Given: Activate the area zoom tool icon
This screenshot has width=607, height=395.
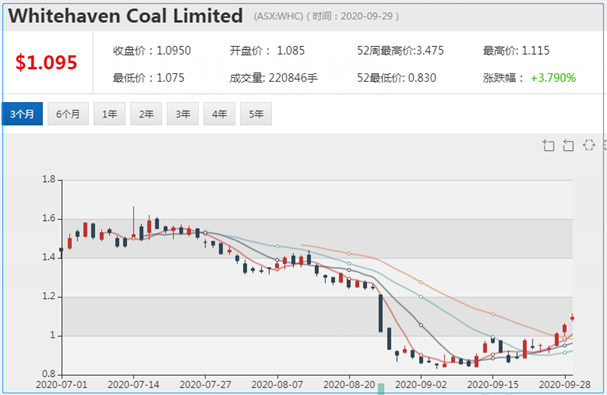Looking at the screenshot, I should [548, 145].
